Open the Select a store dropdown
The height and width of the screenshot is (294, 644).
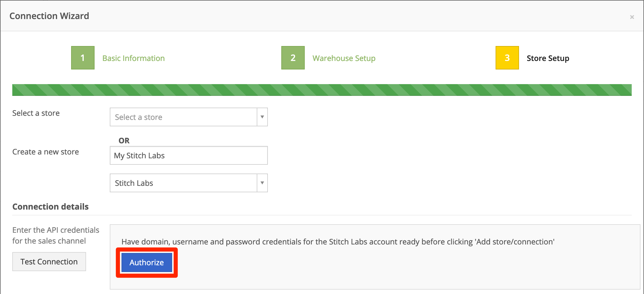click(x=189, y=117)
